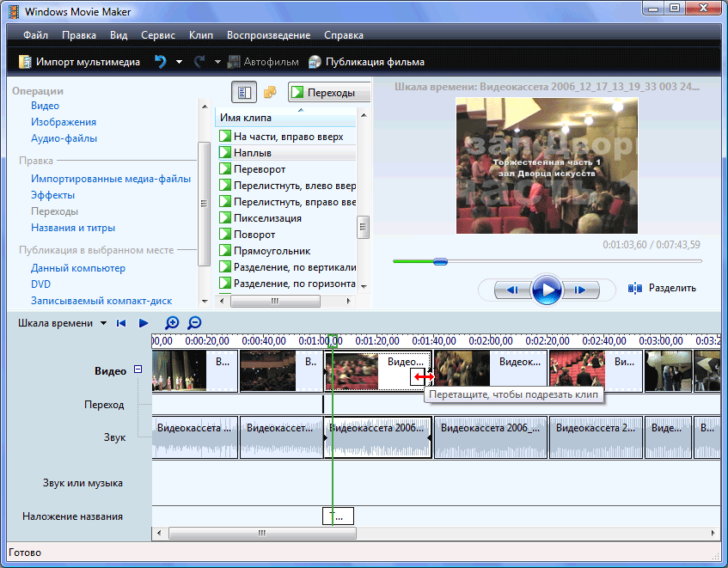Select the Разделение, по горизонтали transition

tap(287, 284)
